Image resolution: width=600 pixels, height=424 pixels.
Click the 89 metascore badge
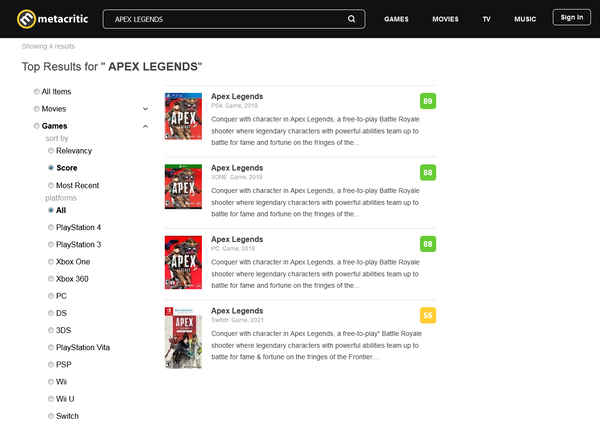point(428,101)
